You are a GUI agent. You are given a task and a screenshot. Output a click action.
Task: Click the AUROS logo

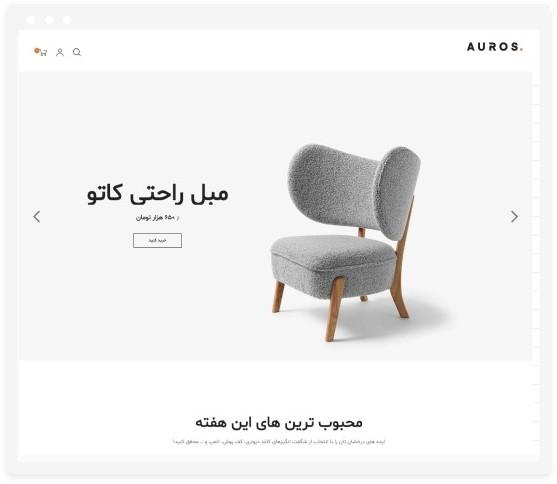(494, 47)
